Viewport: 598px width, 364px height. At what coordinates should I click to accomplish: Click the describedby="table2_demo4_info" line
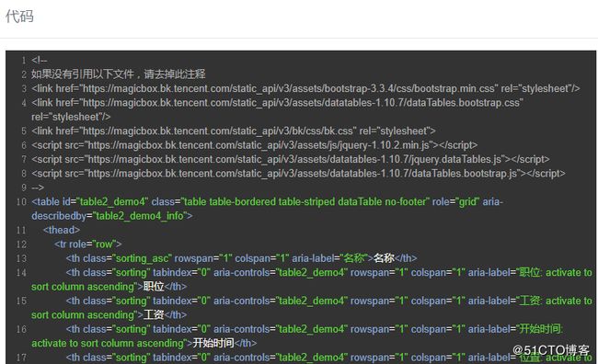[112, 216]
